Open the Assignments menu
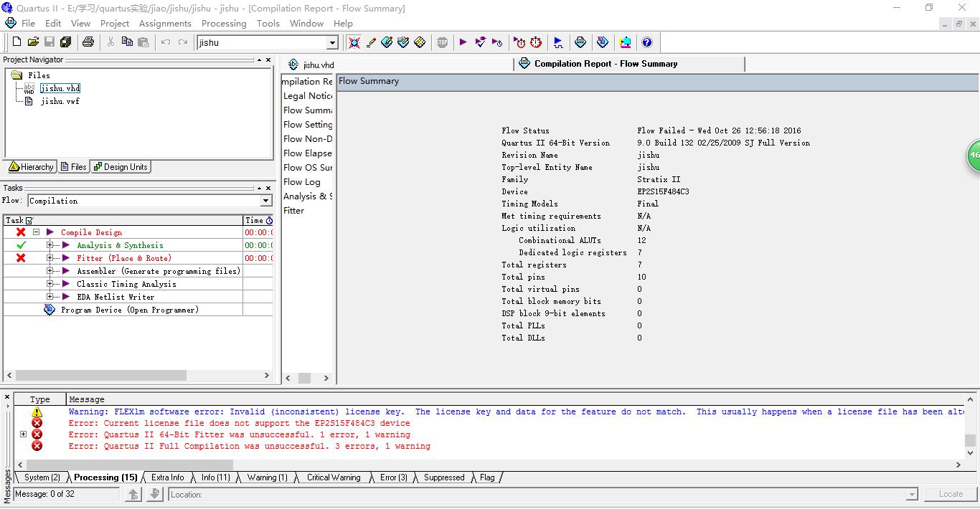 (165, 23)
